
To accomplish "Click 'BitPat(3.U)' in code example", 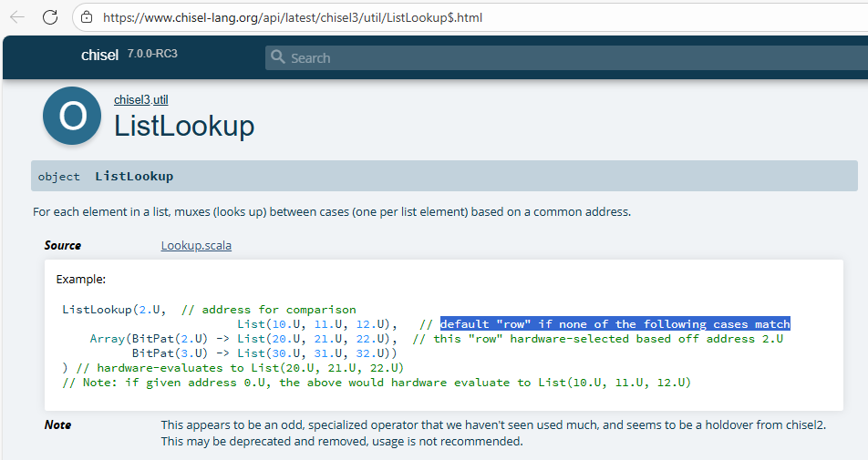I will tap(170, 353).
